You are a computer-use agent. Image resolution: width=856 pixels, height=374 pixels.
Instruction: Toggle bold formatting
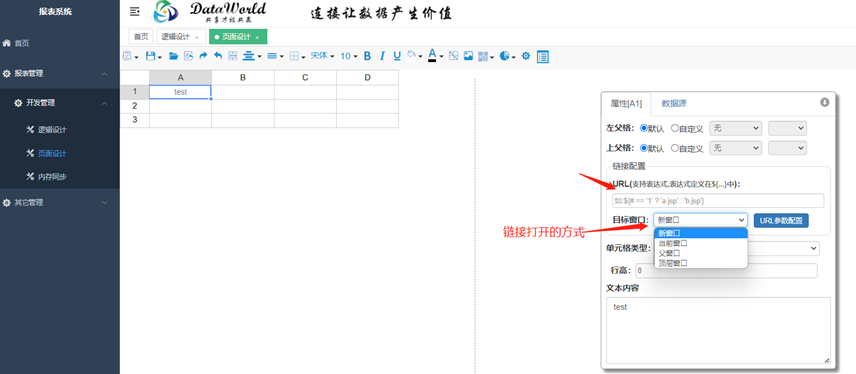[367, 56]
